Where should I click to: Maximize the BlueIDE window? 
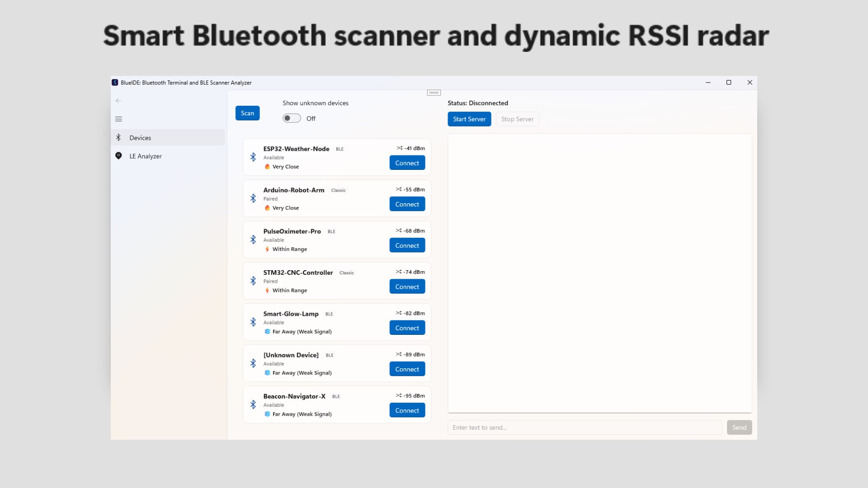point(729,83)
